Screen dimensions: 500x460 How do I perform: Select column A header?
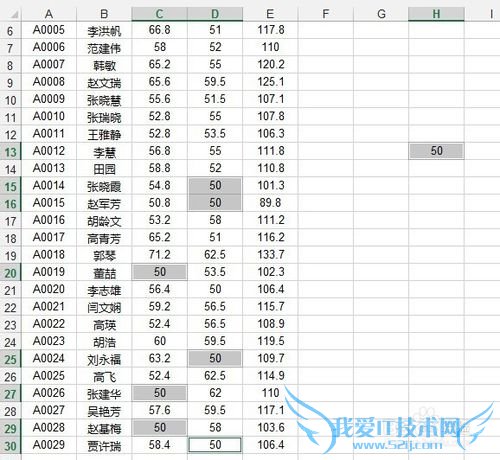coord(49,14)
